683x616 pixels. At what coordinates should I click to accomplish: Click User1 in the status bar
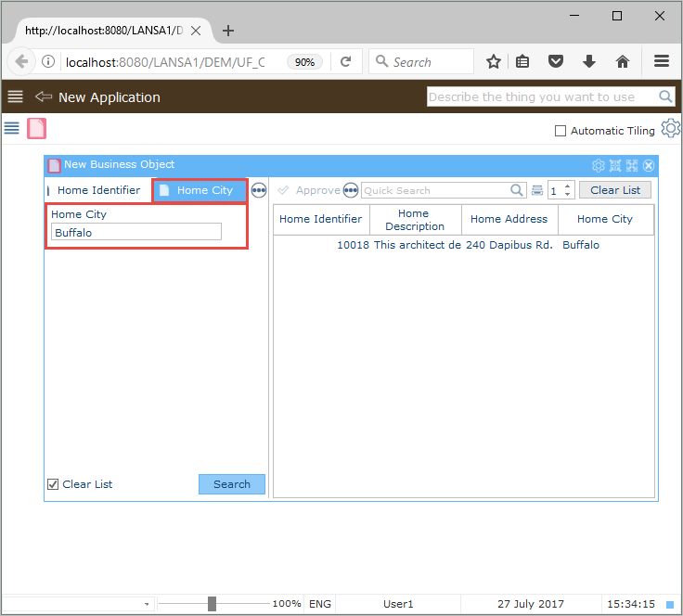[x=398, y=604]
